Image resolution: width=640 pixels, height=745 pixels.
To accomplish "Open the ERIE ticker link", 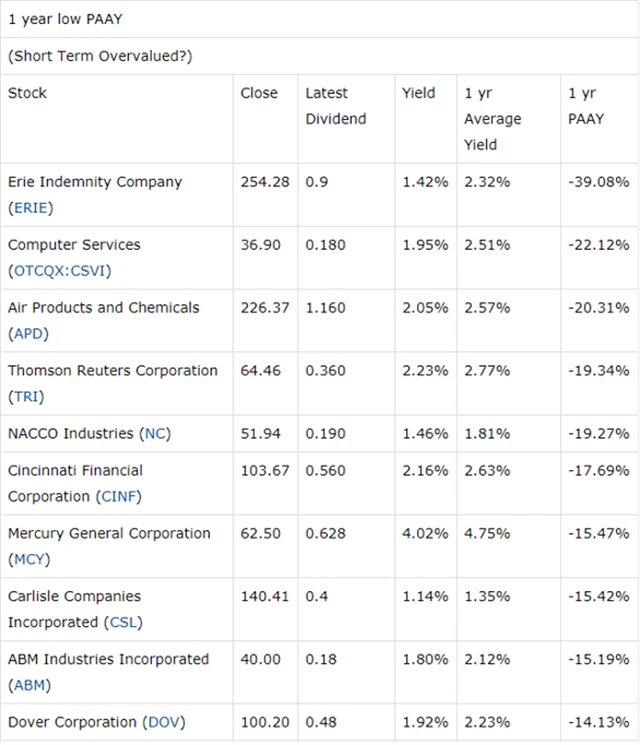I will point(30,208).
